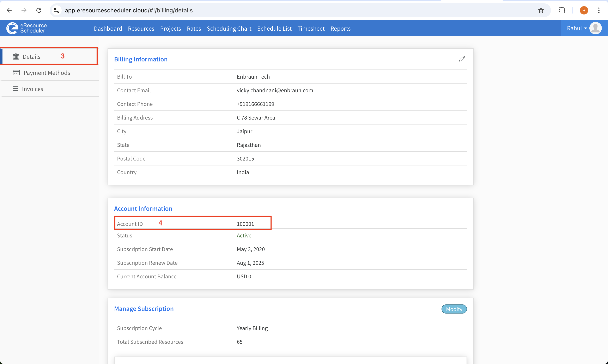Open the browser extensions puzzle icon
608x364 pixels.
point(562,10)
